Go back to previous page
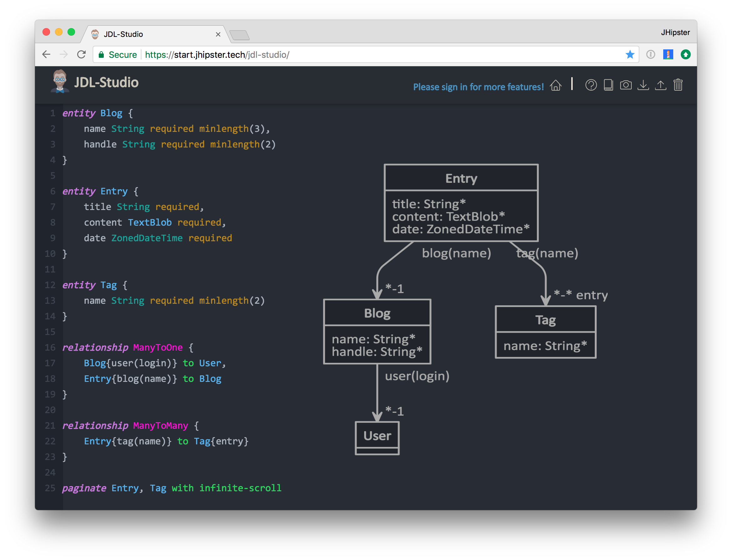 click(46, 54)
